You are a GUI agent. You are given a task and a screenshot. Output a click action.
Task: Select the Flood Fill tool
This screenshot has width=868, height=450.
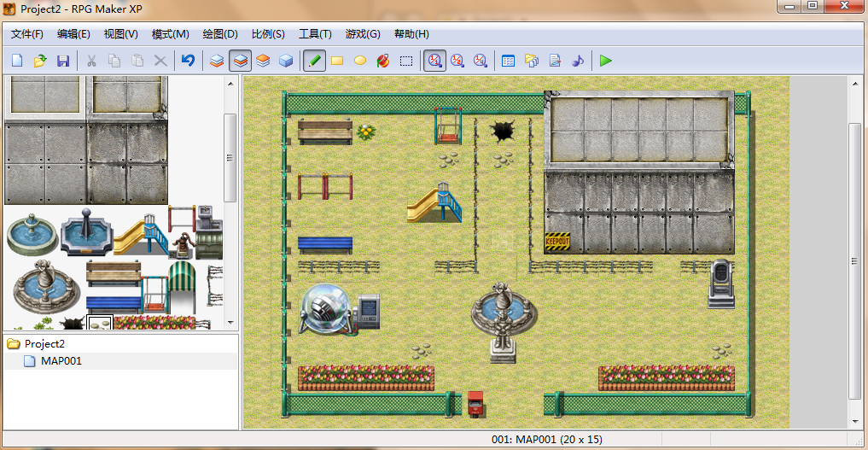[x=383, y=61]
